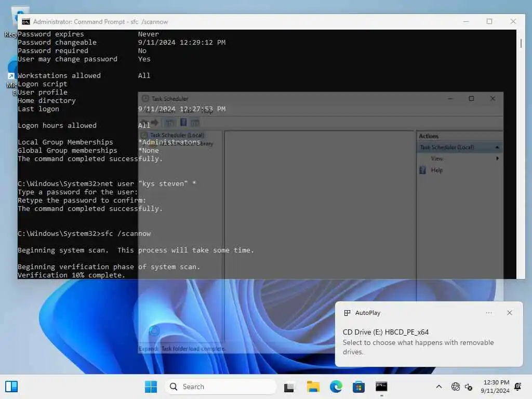Close the Command Prompt window

(513, 21)
